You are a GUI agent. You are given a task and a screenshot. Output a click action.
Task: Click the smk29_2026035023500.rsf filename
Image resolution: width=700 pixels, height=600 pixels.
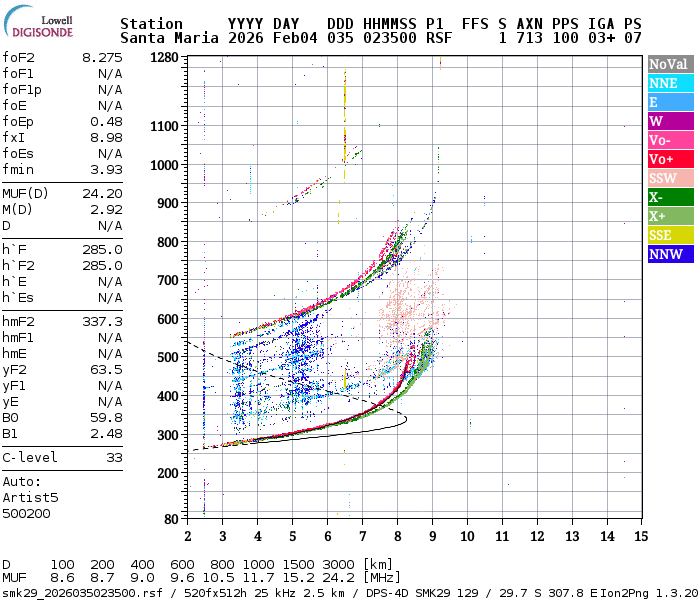(82, 593)
